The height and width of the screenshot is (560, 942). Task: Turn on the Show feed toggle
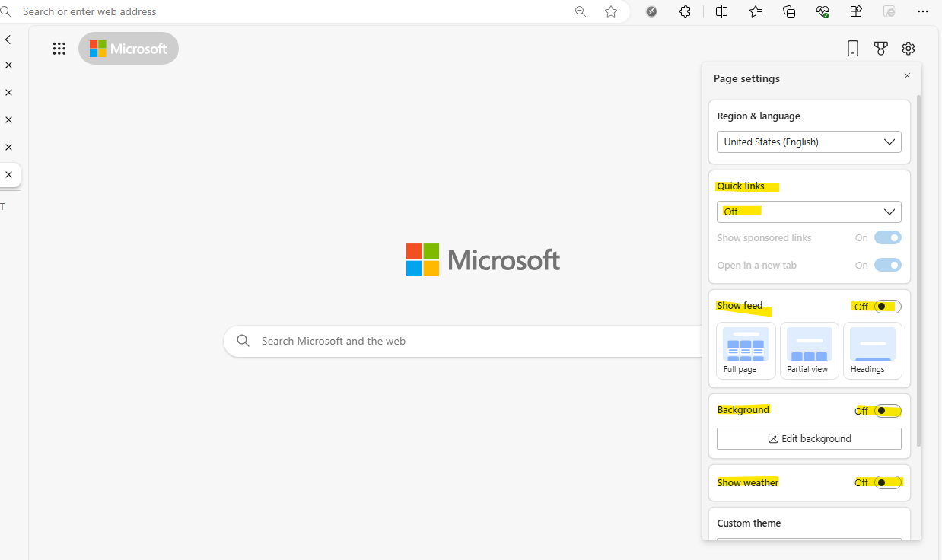(888, 307)
